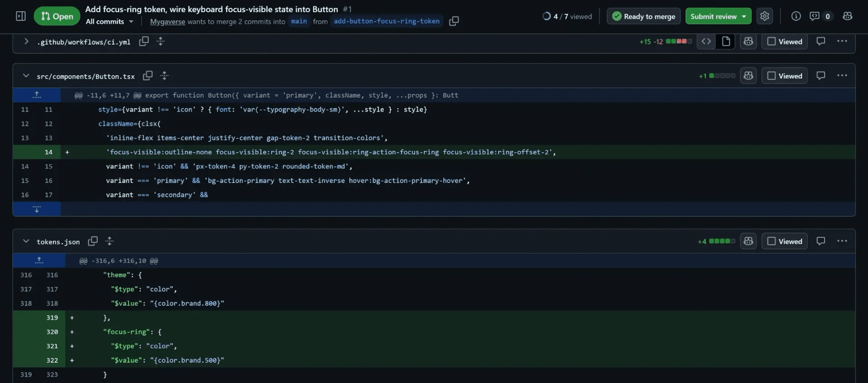Collapse the Button.tsx file diff
Viewport: 868px width, 383px height.
(26, 76)
